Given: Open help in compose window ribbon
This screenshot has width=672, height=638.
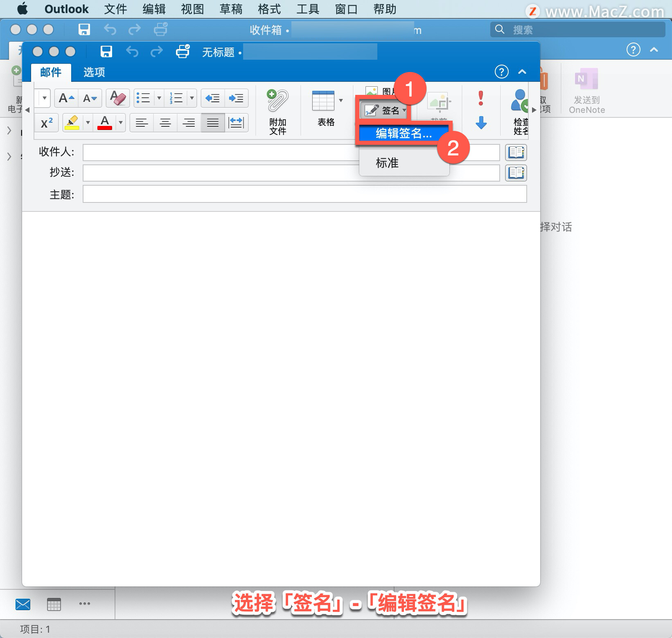Looking at the screenshot, I should pyautogui.click(x=502, y=72).
